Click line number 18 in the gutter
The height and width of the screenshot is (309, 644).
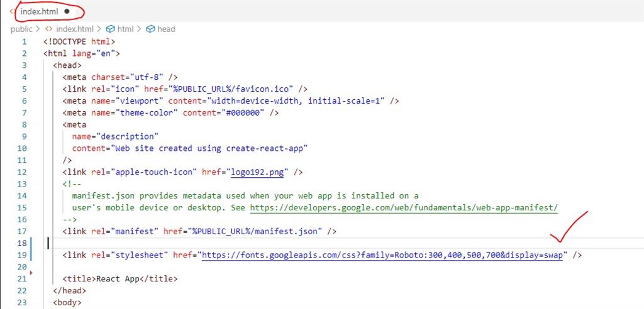click(x=23, y=243)
